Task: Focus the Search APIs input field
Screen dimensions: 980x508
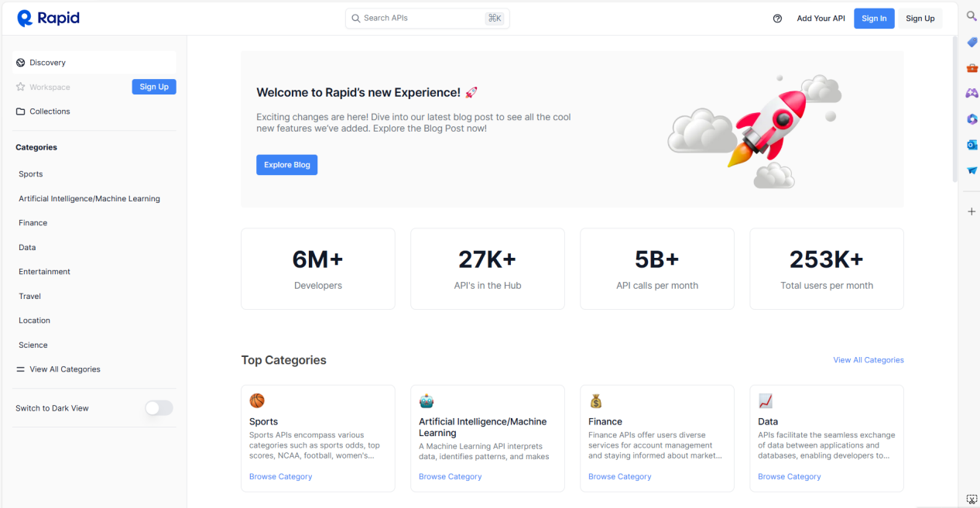Action: [427, 18]
